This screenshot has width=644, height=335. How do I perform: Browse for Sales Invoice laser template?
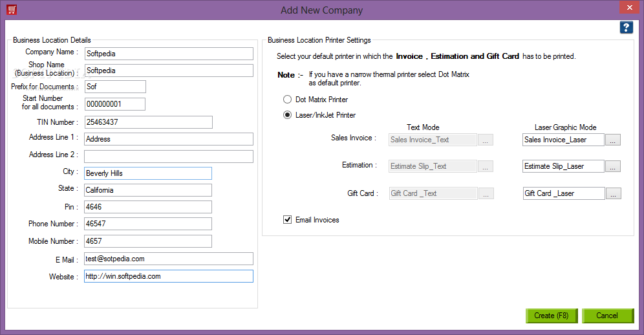click(613, 140)
